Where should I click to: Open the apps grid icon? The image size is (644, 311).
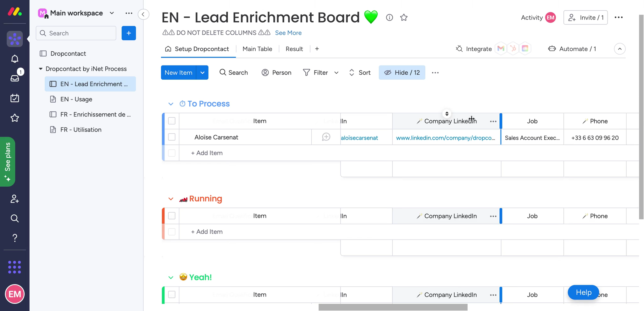15,267
